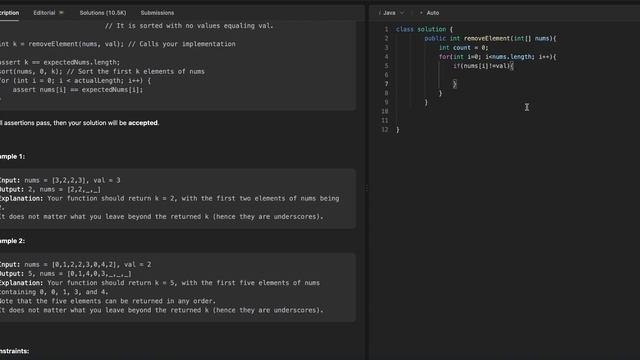Click 'Constraints:' heading

pos(14,351)
